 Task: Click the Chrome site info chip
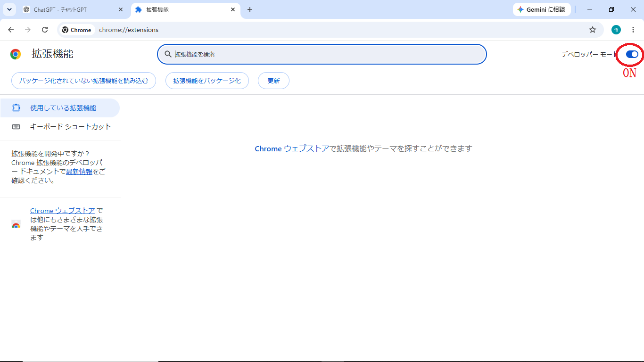(76, 30)
